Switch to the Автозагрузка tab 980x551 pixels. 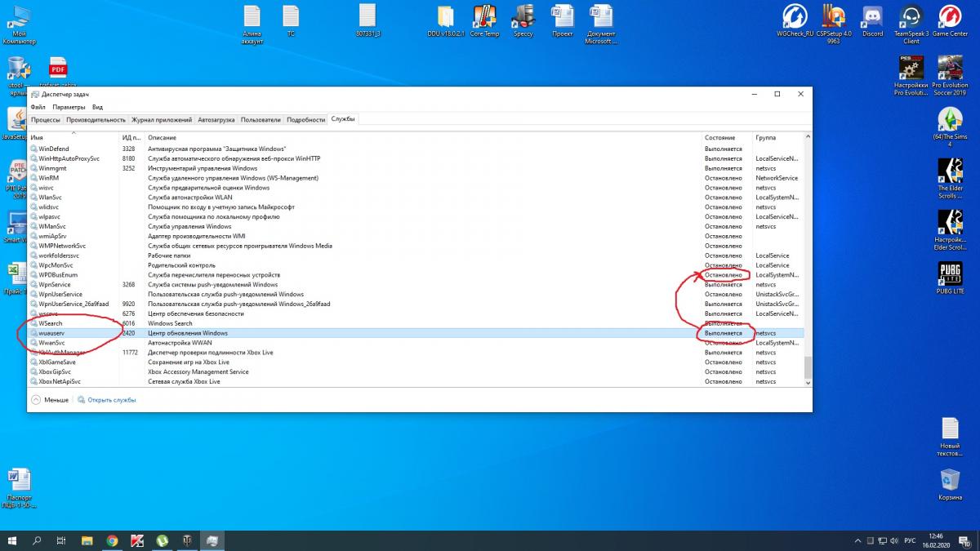pyautogui.click(x=216, y=120)
